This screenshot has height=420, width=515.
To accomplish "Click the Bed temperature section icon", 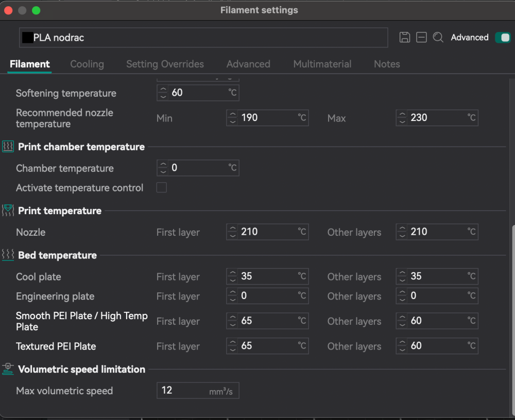I will click(x=8, y=255).
